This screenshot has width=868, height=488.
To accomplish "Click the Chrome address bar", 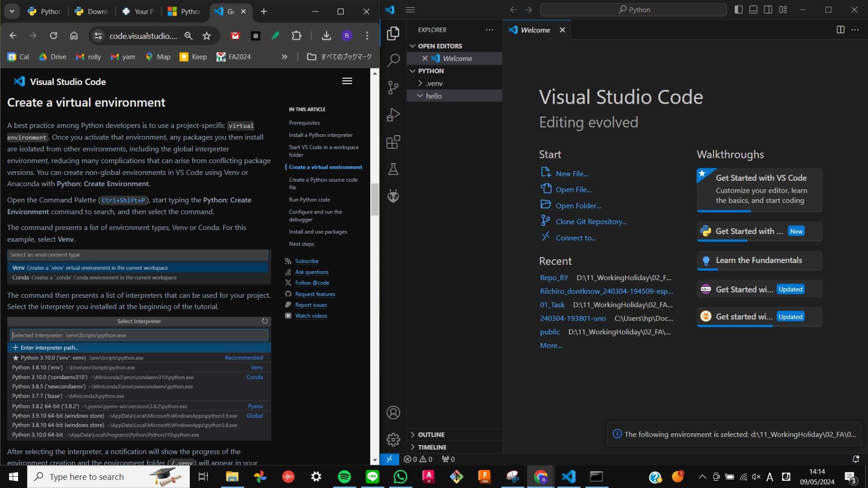I will pos(143,36).
